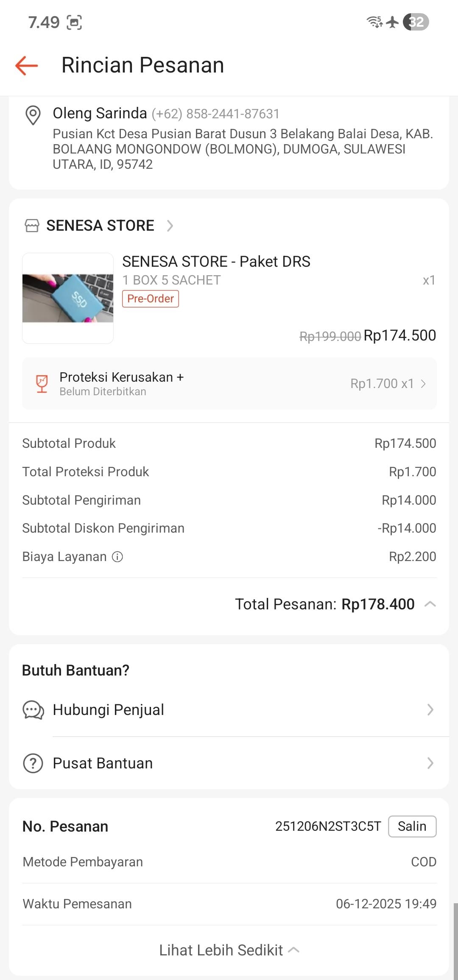Tap the Pusat Bantuan question mark icon
Screen dimensions: 458x980
(33, 763)
